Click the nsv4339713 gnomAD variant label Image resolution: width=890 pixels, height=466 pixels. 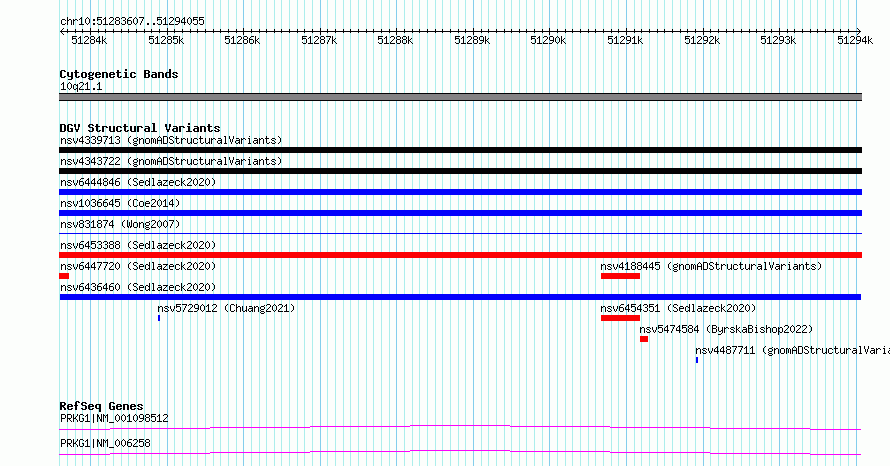pos(171,140)
